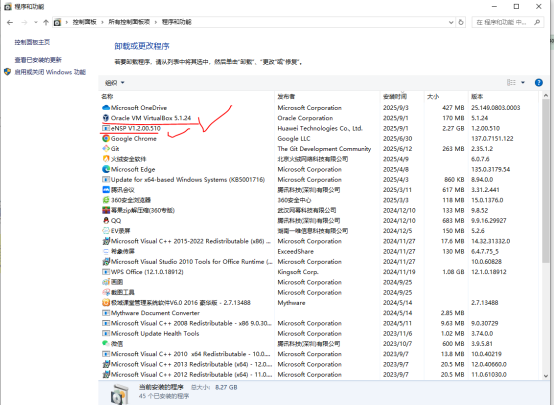Click the search magnifier icon

(537, 22)
